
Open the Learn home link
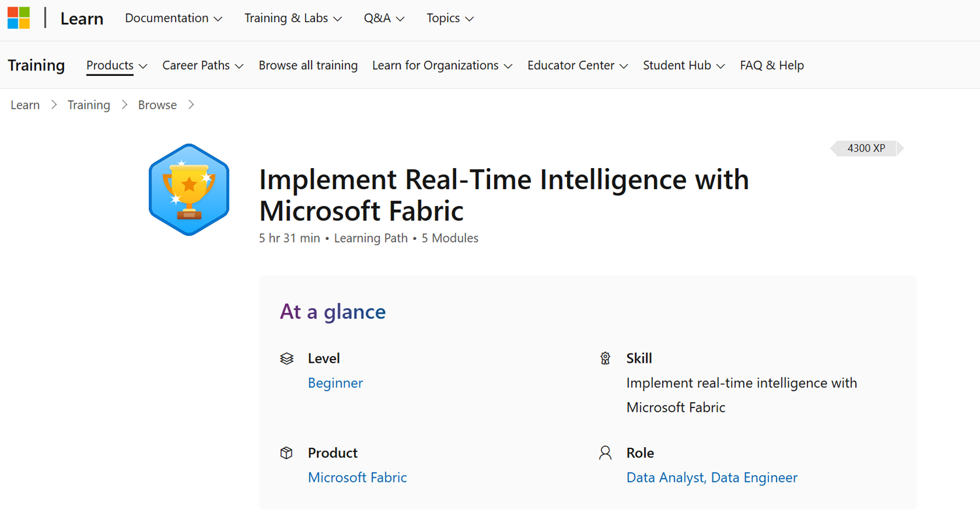[82, 19]
